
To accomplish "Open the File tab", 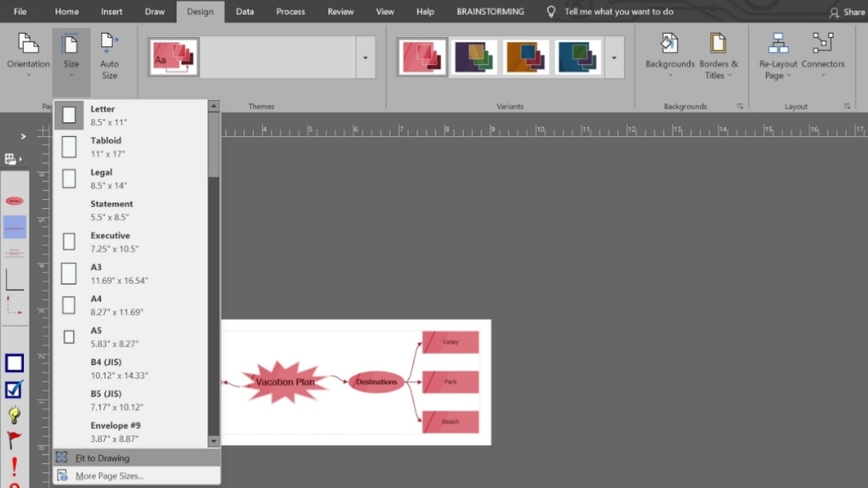I will 20,12.
